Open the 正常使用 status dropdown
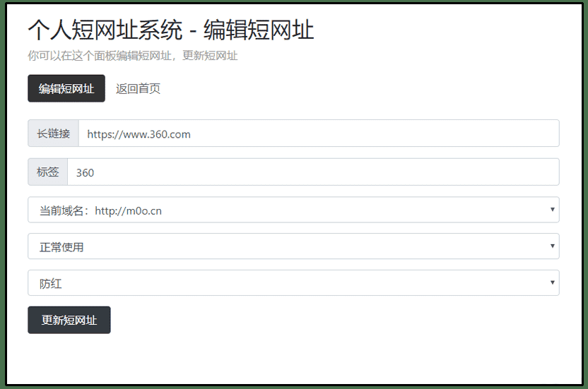 coord(293,246)
